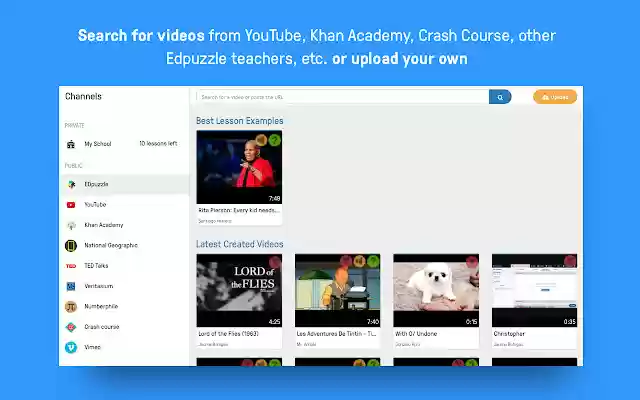Click the 'Rita Pierson: Every kid needs...' title
640x400 pixels.
239,211
